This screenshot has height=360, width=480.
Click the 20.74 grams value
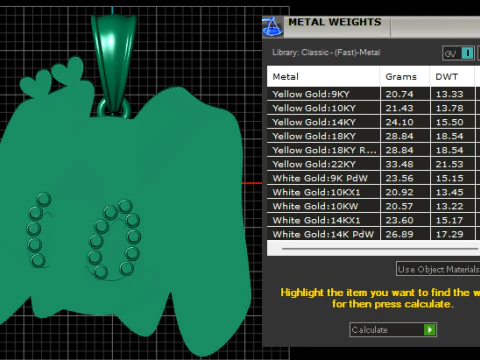(399, 94)
